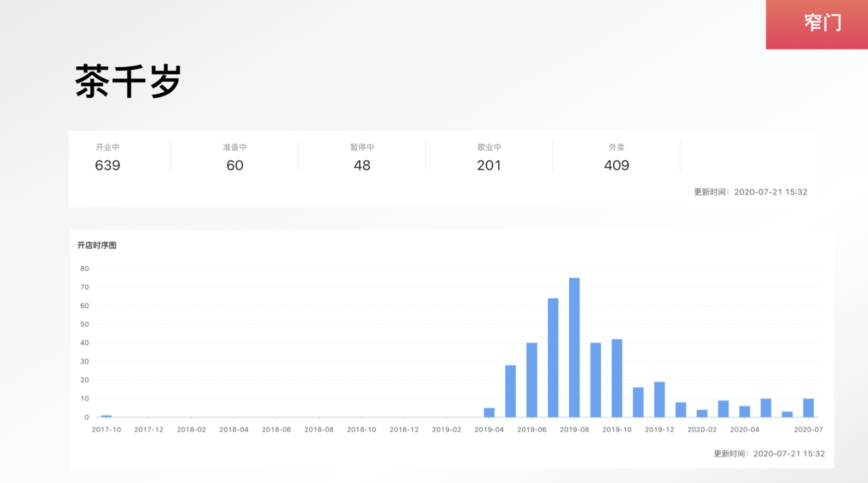This screenshot has width=868, height=483.
Task: Click the 2019-12 bar near 19
Action: pos(660,399)
